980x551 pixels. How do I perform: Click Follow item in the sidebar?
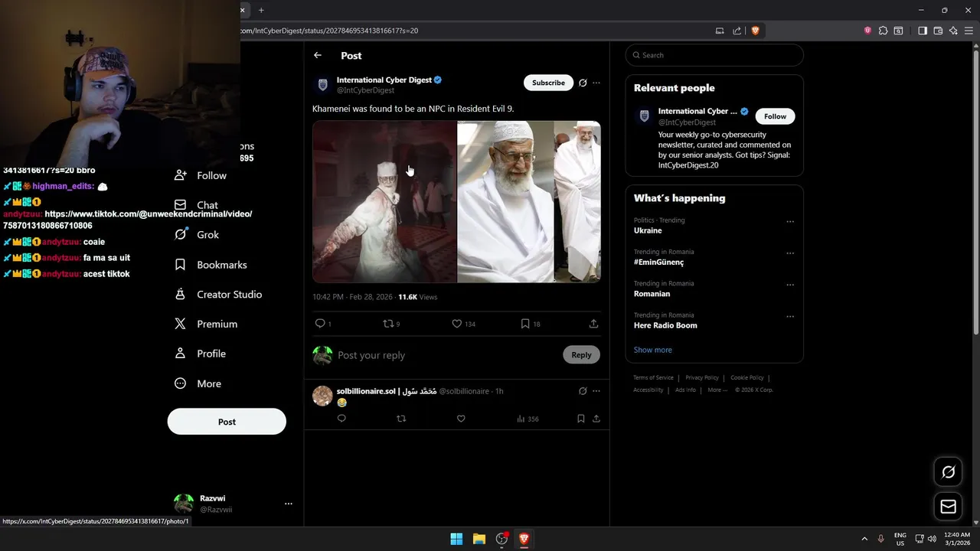(x=201, y=175)
